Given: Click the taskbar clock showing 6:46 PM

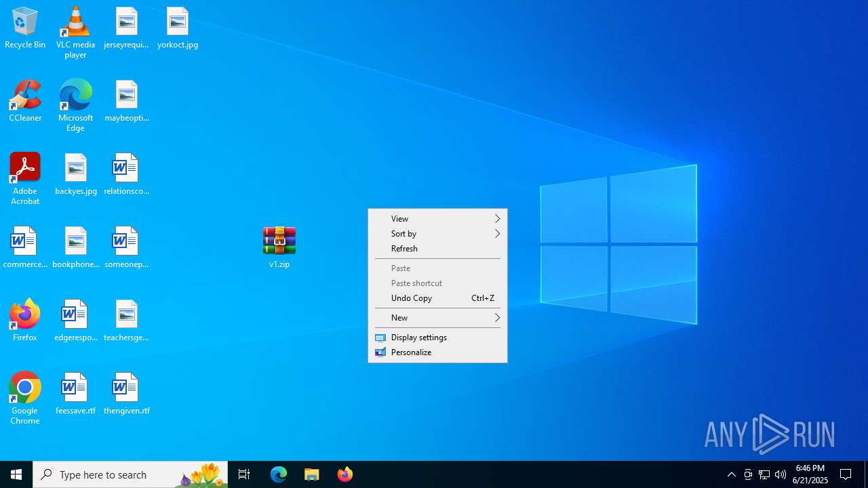Looking at the screenshot, I should tap(810, 474).
